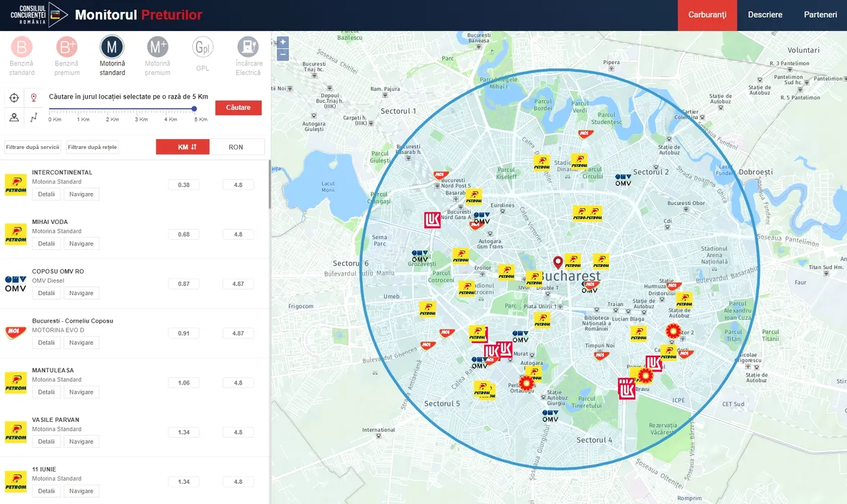Click Navigare for MIHAI VODA station

pos(81,243)
